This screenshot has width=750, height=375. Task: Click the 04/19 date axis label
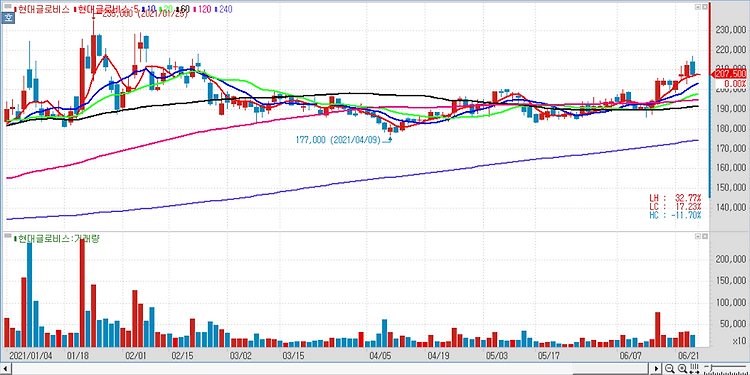pyautogui.click(x=438, y=356)
